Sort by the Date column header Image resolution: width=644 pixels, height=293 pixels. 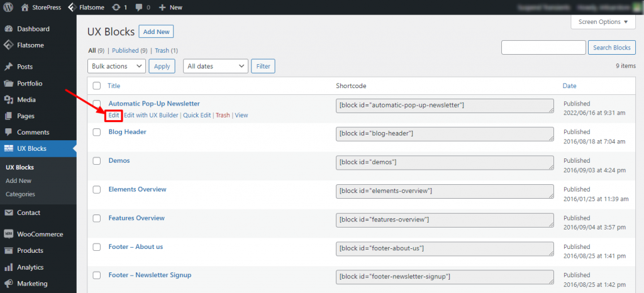(x=569, y=86)
